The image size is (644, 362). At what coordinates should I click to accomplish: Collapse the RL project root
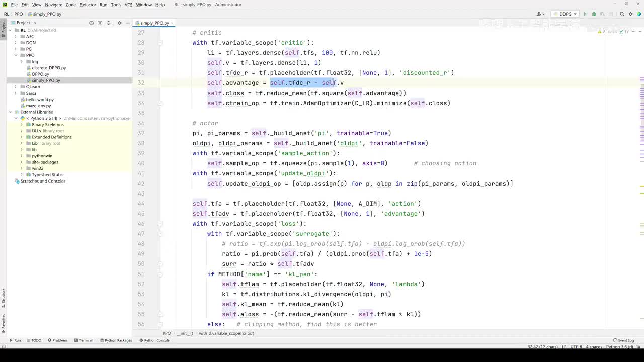[x=10, y=30]
